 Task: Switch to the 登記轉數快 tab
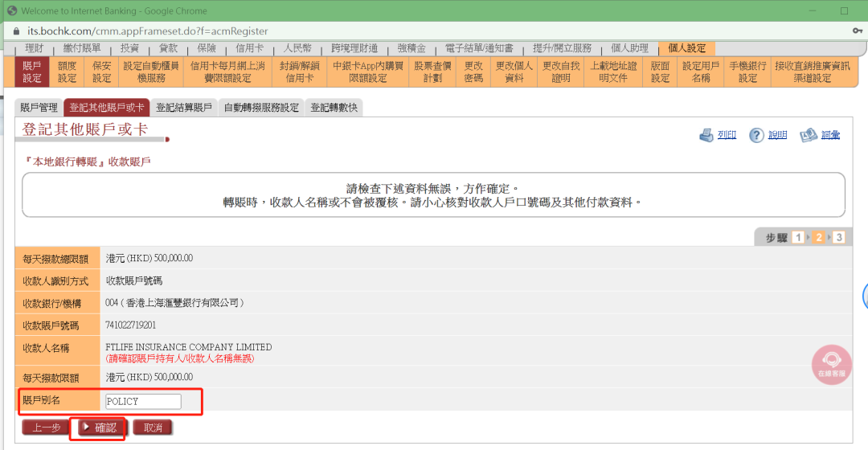click(334, 108)
